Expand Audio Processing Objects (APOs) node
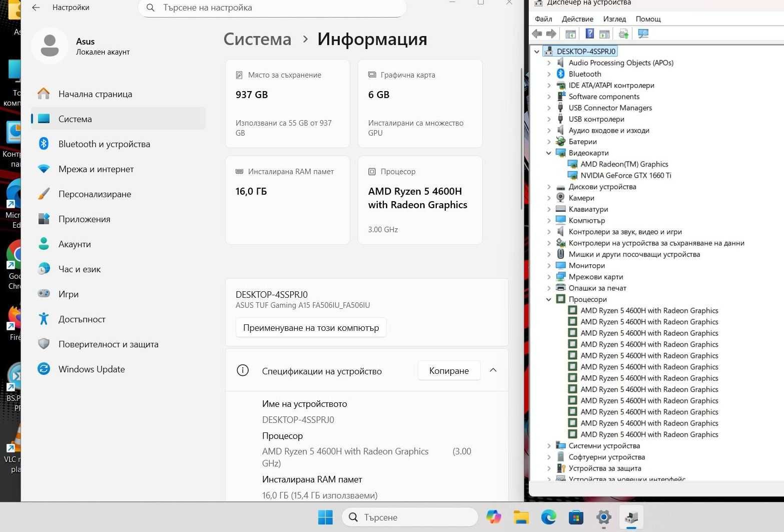Image resolution: width=784 pixels, height=532 pixels. point(549,63)
